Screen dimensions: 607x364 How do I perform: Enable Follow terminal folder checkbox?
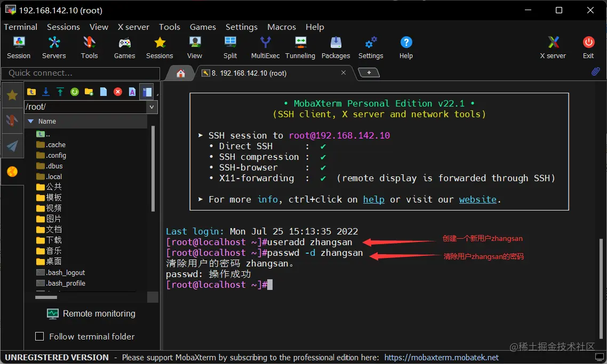click(39, 336)
